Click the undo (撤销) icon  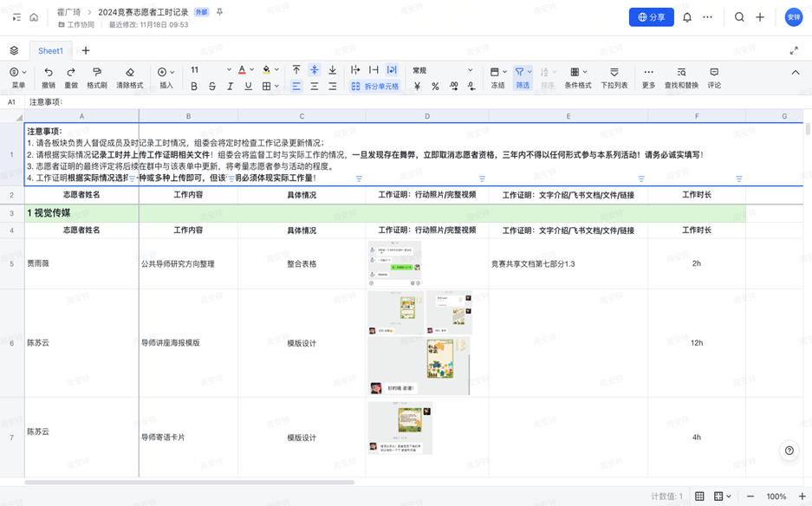point(49,72)
